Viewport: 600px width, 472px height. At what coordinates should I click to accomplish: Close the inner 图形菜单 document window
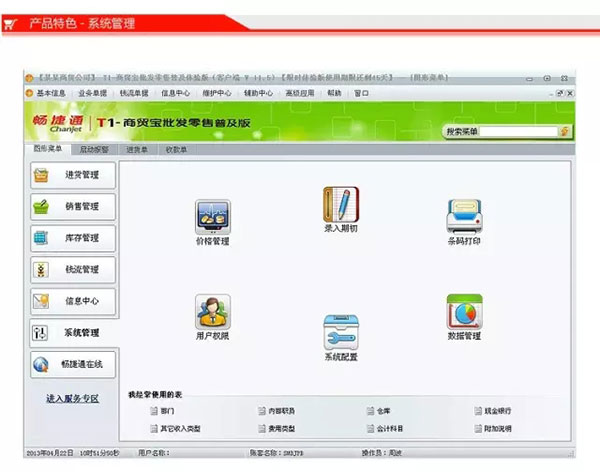[570, 93]
